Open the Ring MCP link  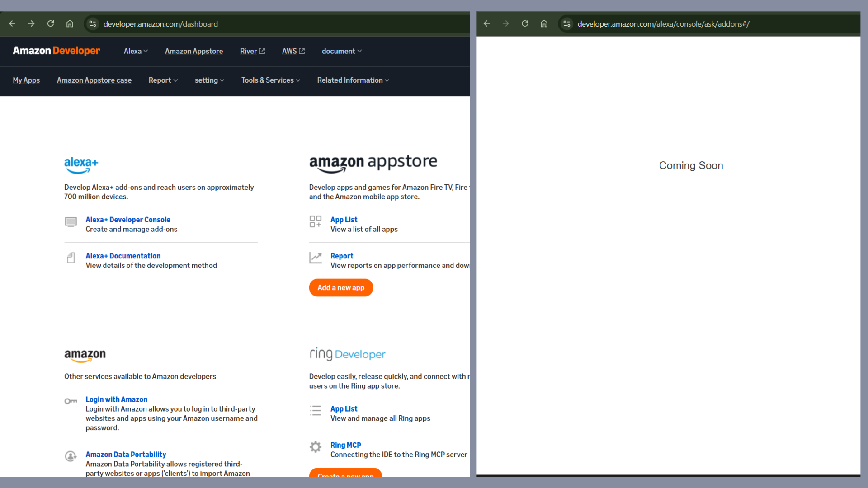pos(345,445)
